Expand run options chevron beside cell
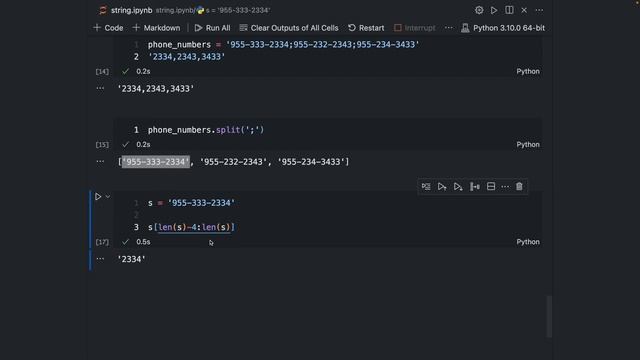The width and height of the screenshot is (640, 360). (108, 197)
